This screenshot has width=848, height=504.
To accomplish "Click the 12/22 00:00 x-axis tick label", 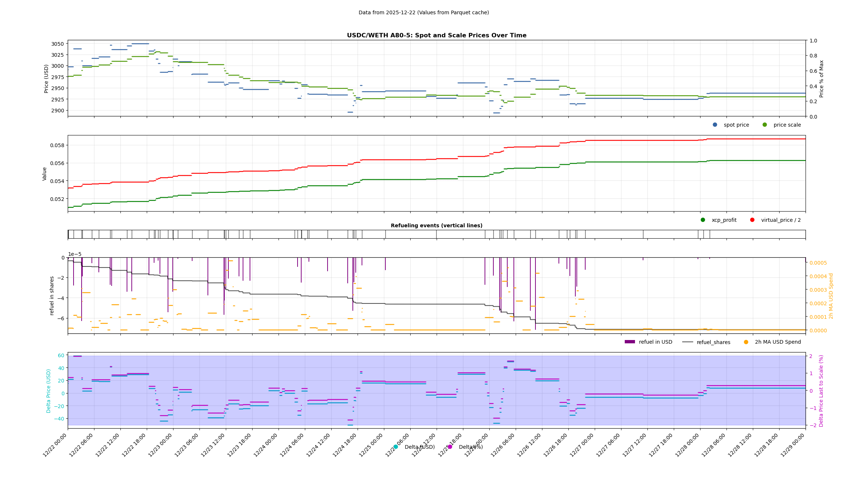I will (x=56, y=445).
